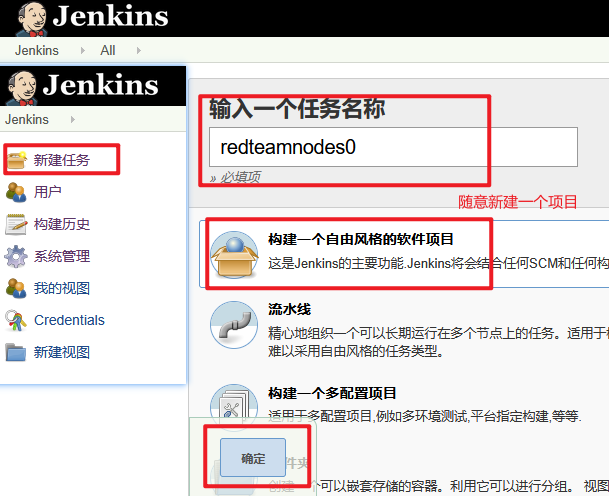Click the Credentials keys icon
The height and width of the screenshot is (496, 609).
17,320
